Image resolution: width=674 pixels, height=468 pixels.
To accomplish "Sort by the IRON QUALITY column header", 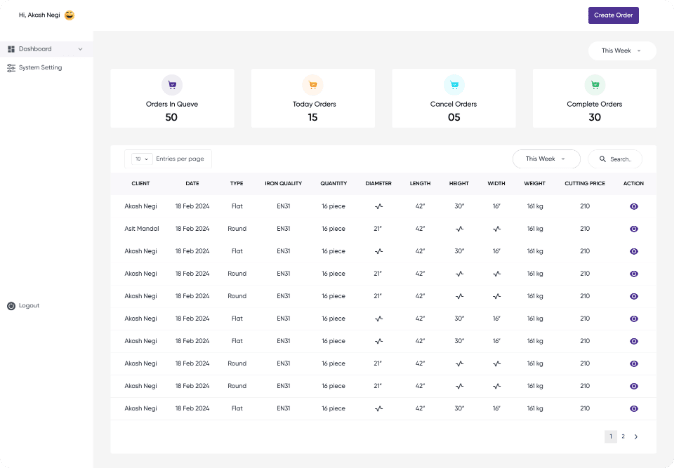I will coord(283,184).
